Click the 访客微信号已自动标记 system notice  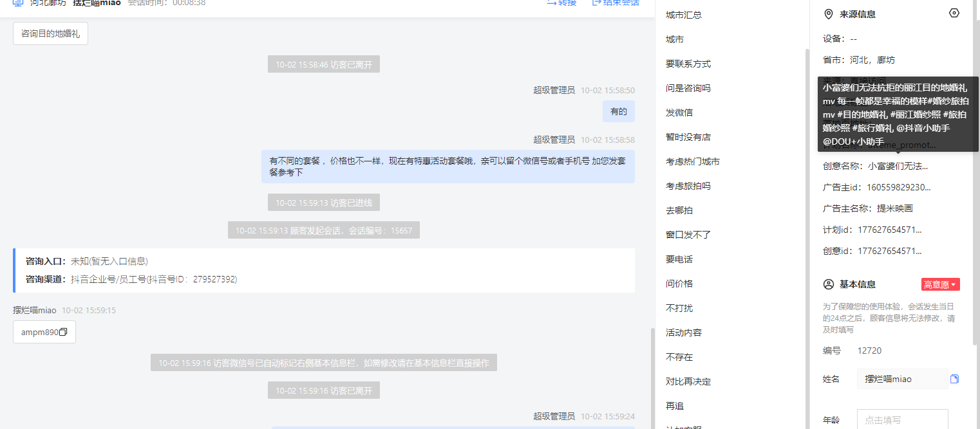click(x=324, y=363)
